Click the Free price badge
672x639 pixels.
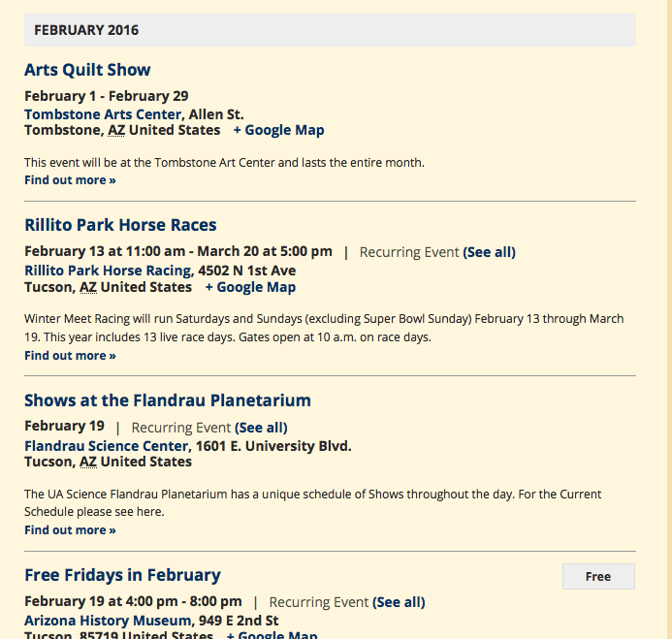tap(598, 576)
